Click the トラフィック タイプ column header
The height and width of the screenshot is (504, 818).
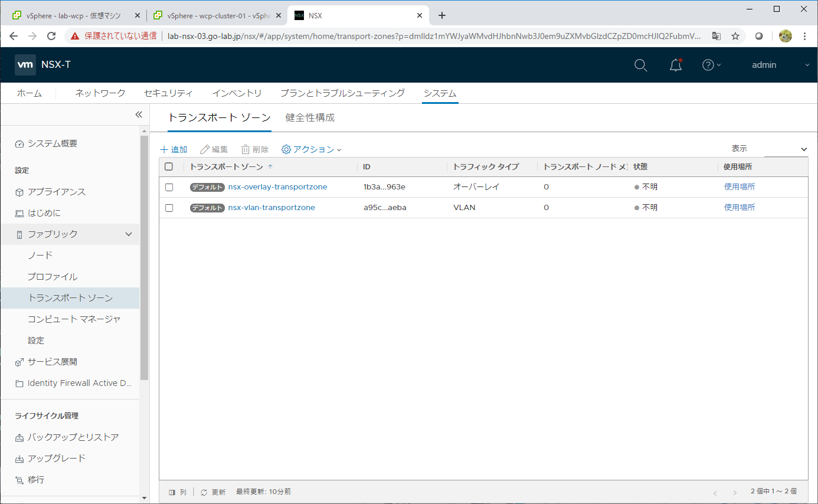486,167
